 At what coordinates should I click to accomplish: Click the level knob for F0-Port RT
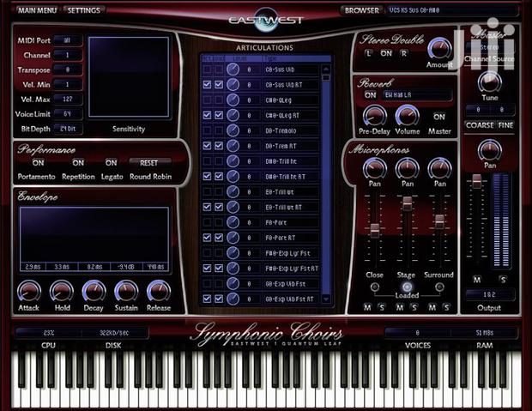[x=233, y=238]
